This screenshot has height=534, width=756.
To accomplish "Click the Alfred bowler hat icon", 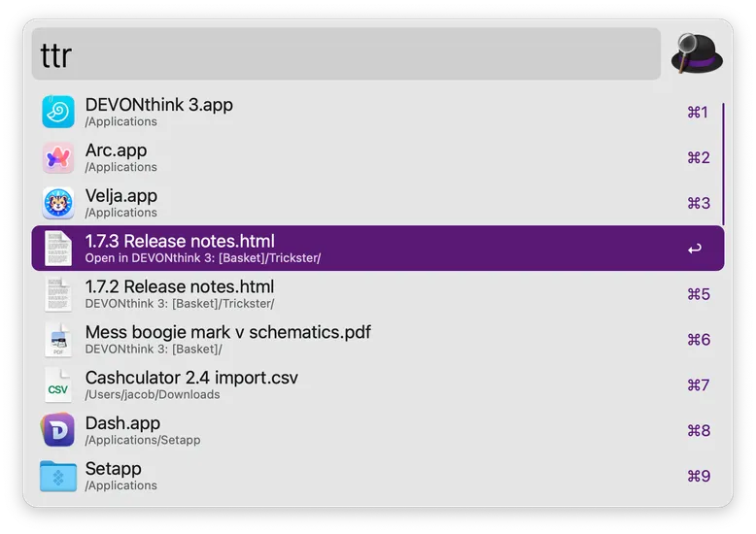I will point(697,53).
